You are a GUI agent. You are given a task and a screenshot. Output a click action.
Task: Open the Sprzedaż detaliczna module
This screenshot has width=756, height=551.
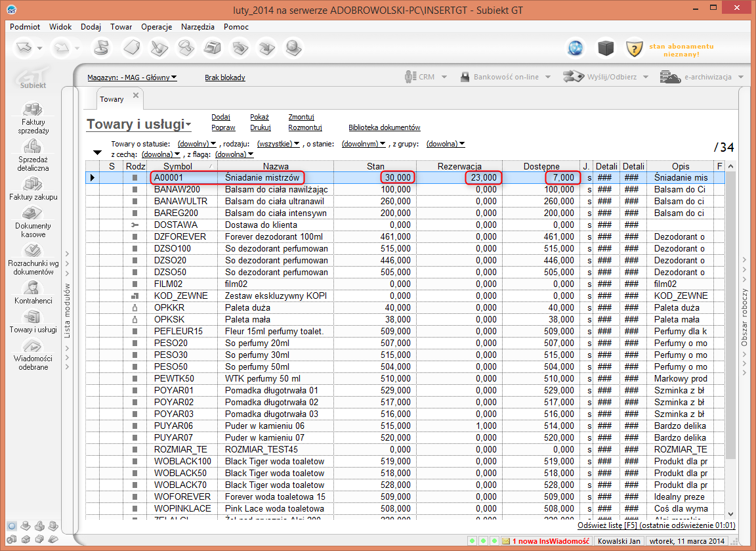(33, 156)
